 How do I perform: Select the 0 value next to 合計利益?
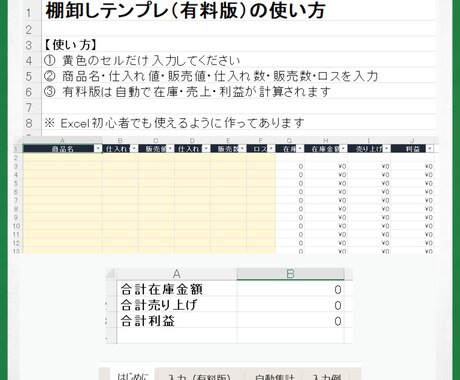pos(290,321)
